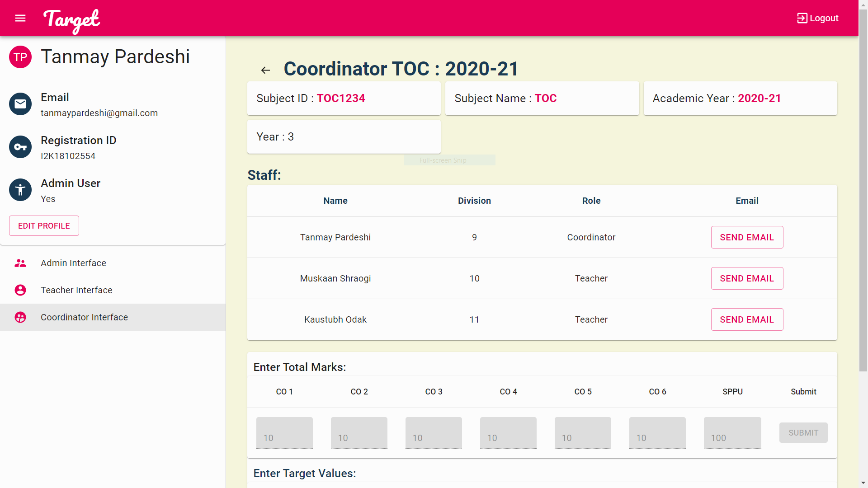This screenshot has height=488, width=868.
Task: Click the Admin User accessibility icon
Action: click(x=20, y=190)
